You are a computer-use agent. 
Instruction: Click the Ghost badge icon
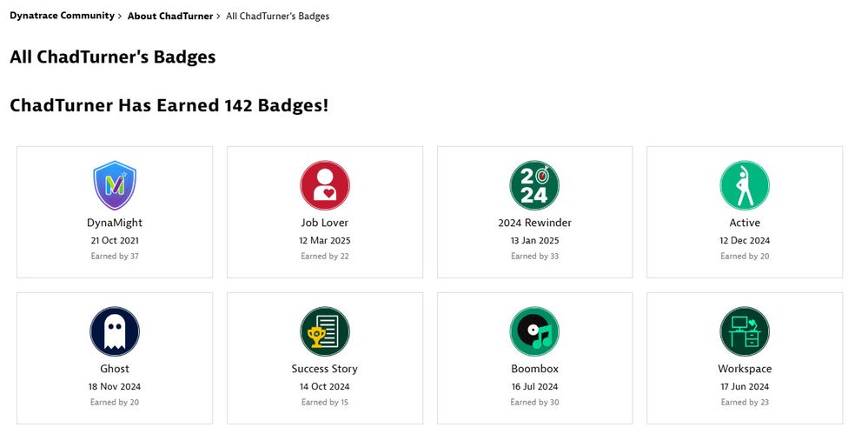tap(115, 331)
